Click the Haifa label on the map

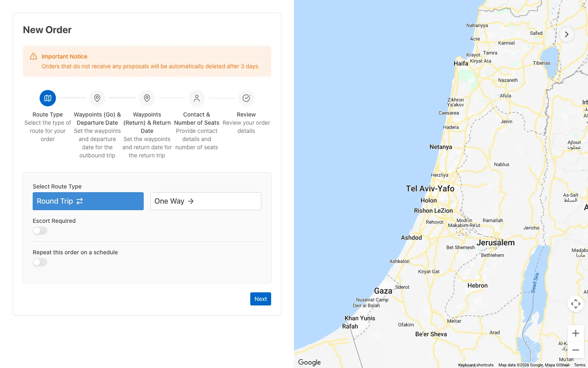(461, 63)
